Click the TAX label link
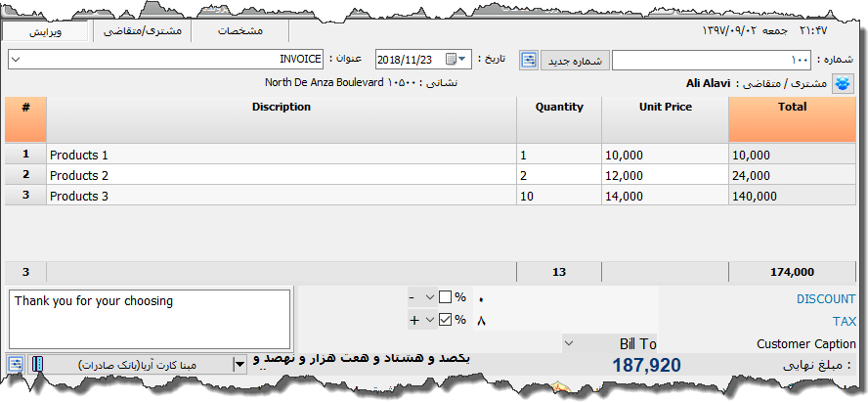 coord(845,321)
